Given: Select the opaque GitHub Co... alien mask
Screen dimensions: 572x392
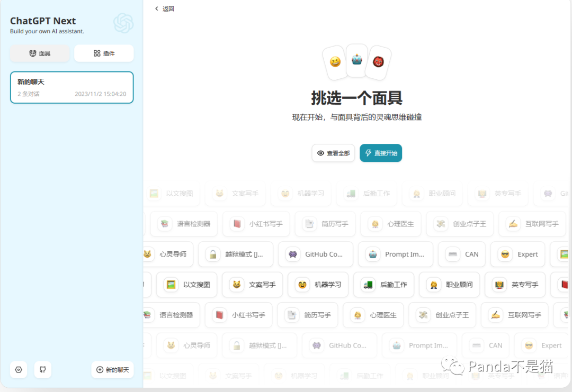Looking at the screenshot, I should [316, 254].
